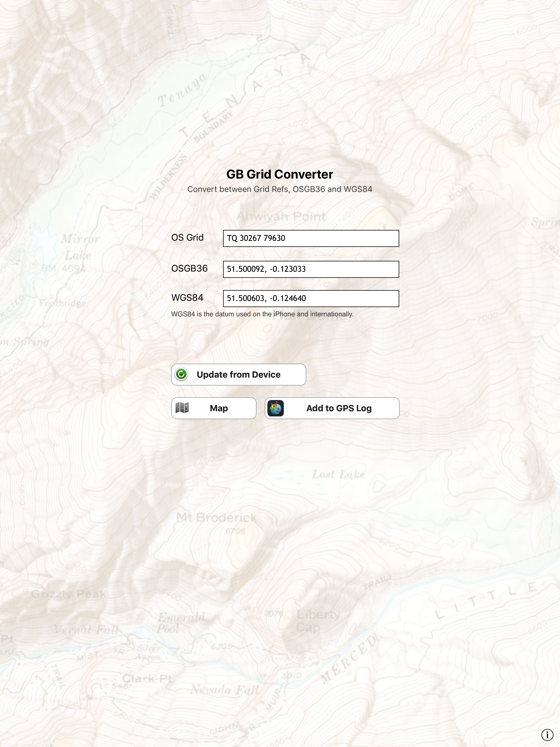
Task: Click the green refresh icon
Action: 181,374
